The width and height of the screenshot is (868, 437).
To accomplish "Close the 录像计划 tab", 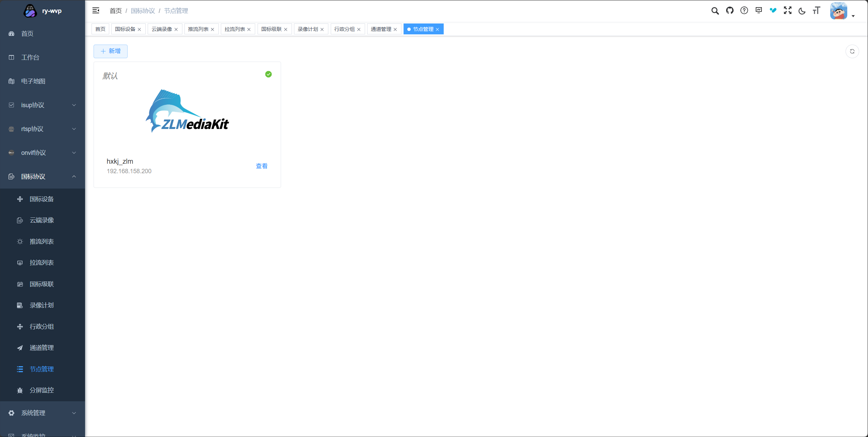I will [322, 30].
